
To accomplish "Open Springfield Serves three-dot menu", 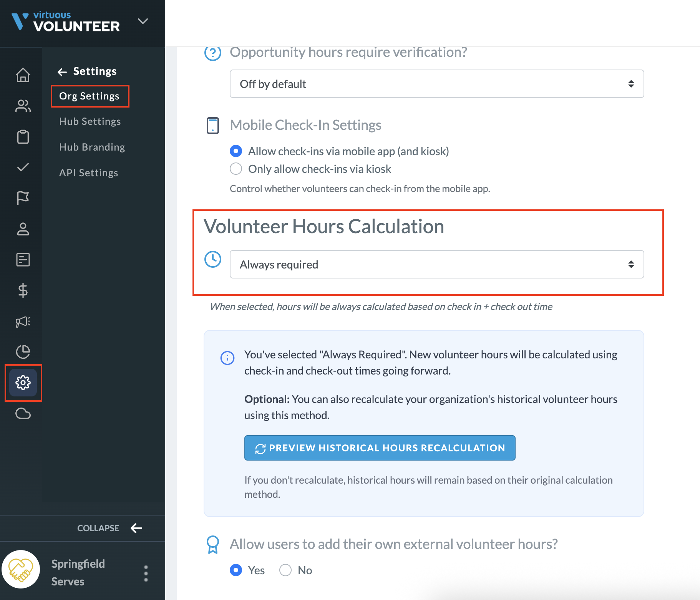I will (x=146, y=573).
